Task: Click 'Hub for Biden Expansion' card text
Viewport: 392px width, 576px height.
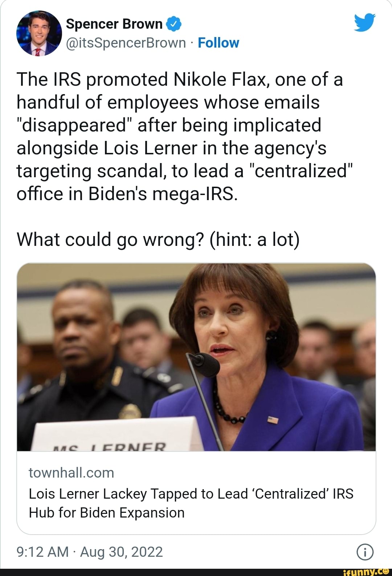Action: click(107, 513)
